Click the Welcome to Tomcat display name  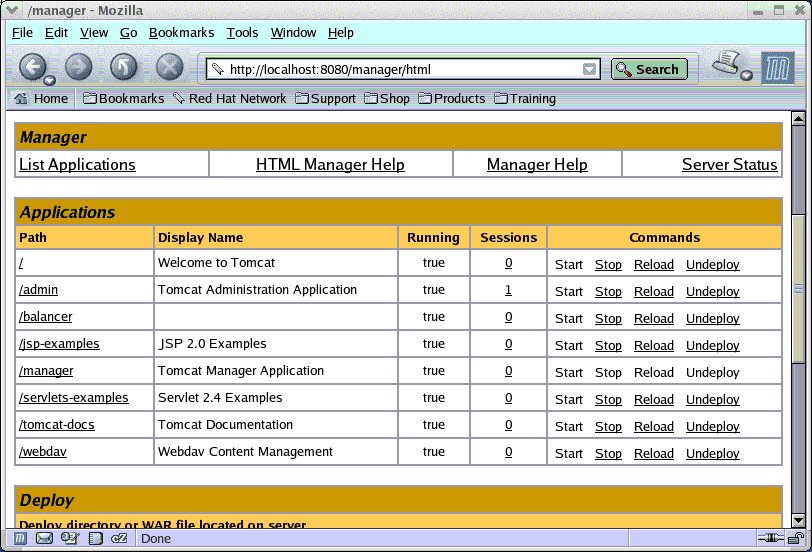tap(216, 263)
